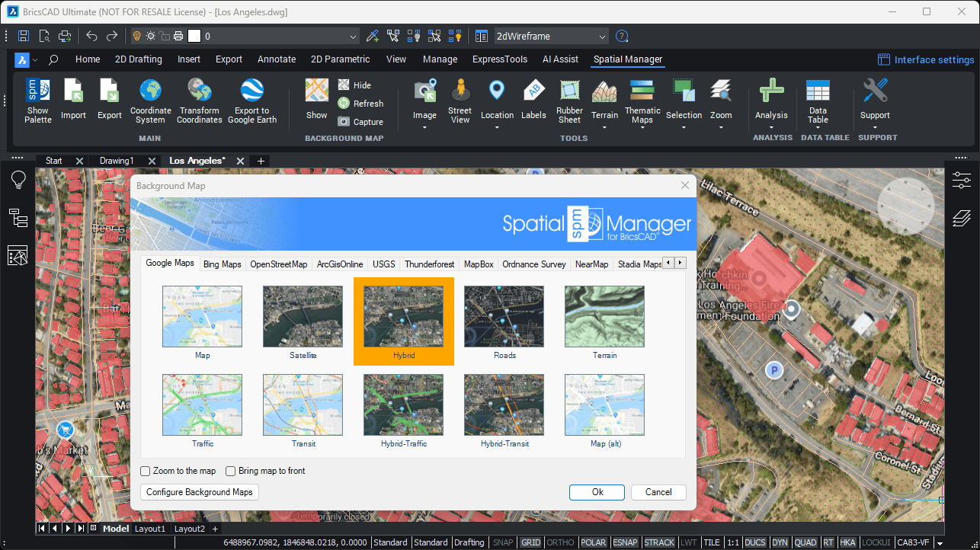Enable Bring map to front checkbox
This screenshot has width=980, height=550.
click(x=231, y=471)
